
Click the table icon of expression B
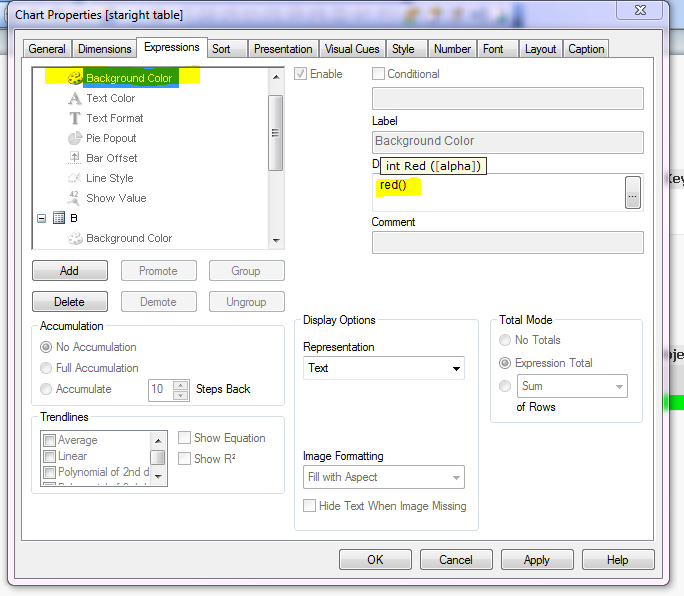pos(59,218)
